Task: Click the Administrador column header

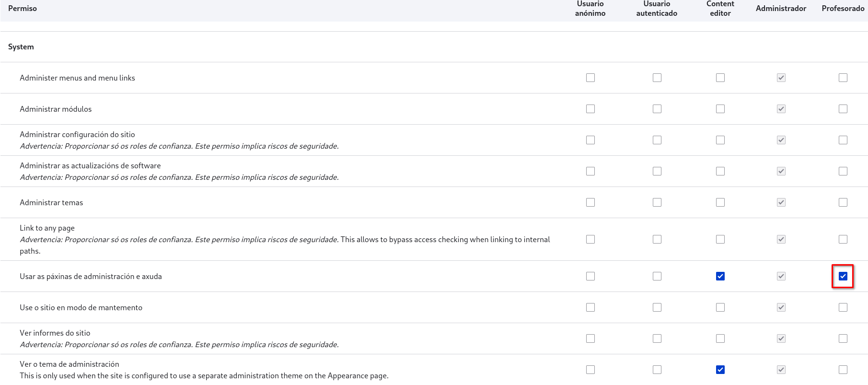Action: (x=781, y=9)
